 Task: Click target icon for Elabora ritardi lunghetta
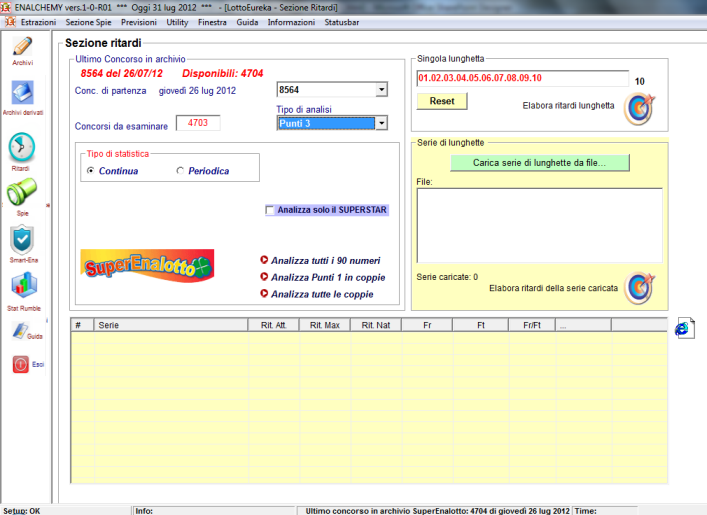(639, 108)
